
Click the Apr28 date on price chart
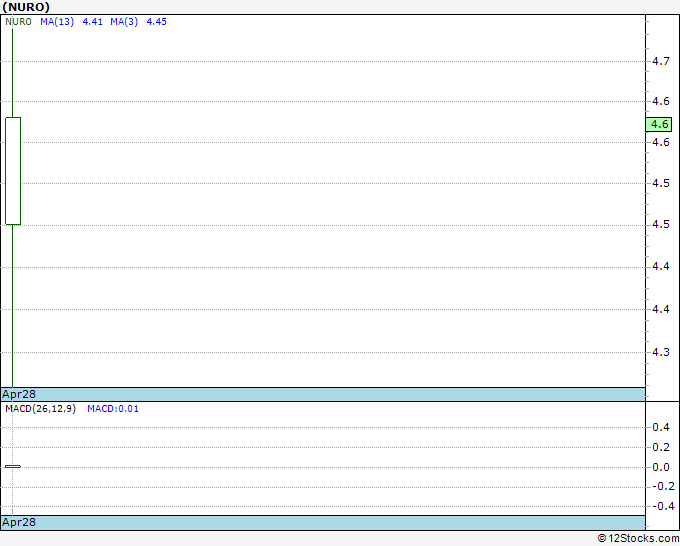pyautogui.click(x=19, y=394)
